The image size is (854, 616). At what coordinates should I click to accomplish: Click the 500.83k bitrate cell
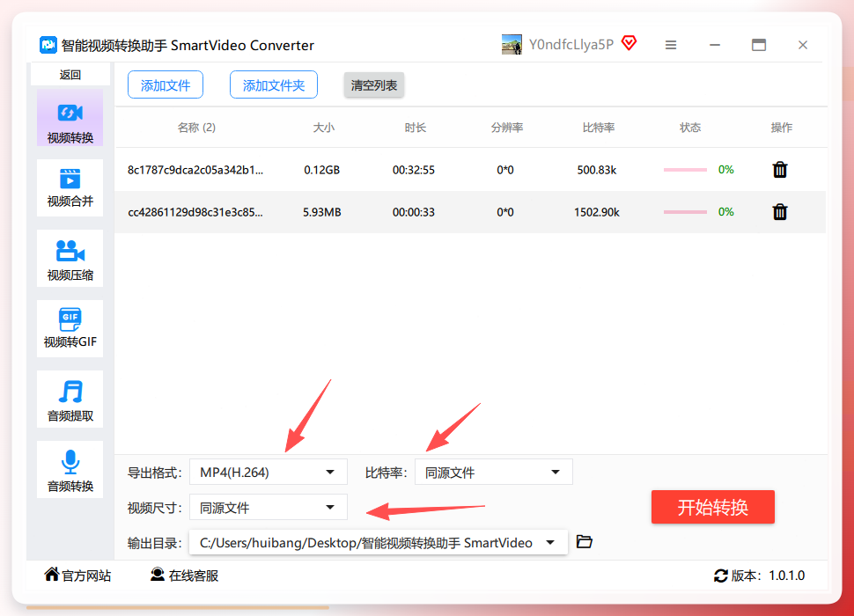tap(597, 170)
